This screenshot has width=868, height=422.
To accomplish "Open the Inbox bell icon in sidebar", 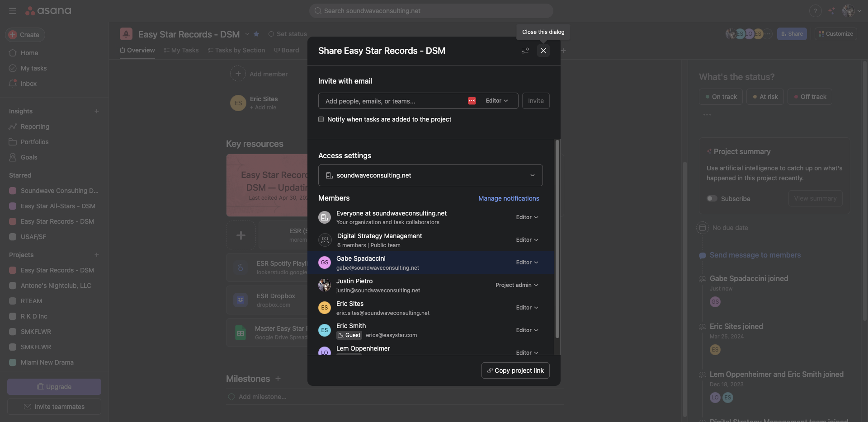I will (13, 84).
